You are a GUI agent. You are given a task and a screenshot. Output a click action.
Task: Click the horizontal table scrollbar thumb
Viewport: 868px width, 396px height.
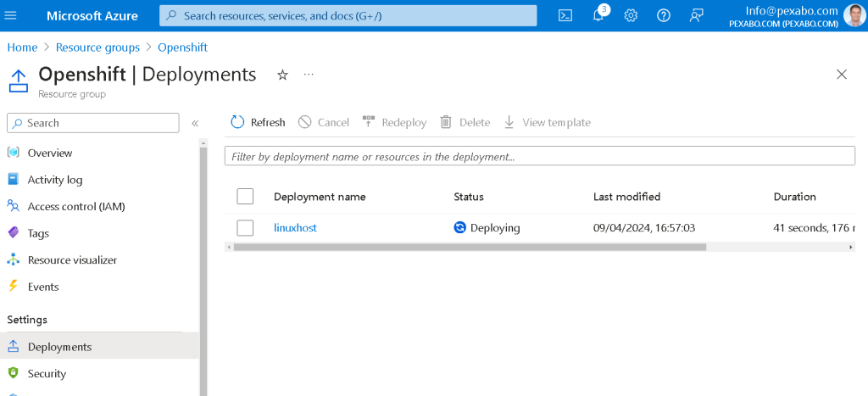click(x=470, y=247)
